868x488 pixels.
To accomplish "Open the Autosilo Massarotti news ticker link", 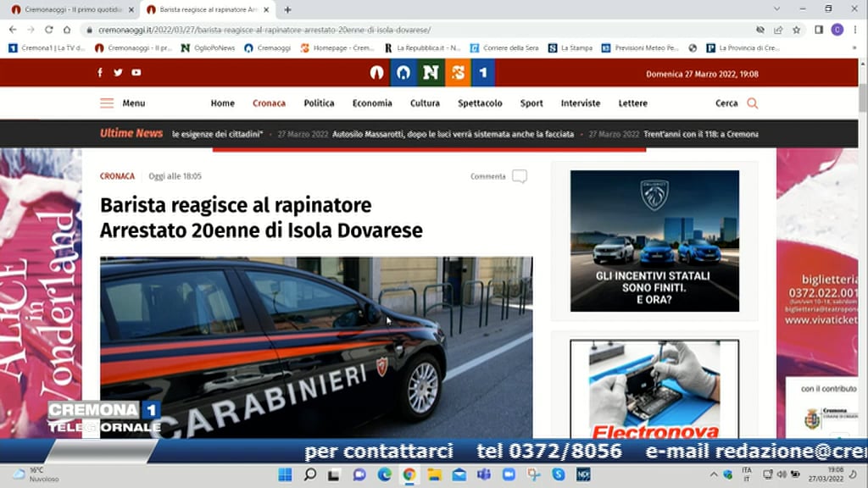I will [453, 134].
